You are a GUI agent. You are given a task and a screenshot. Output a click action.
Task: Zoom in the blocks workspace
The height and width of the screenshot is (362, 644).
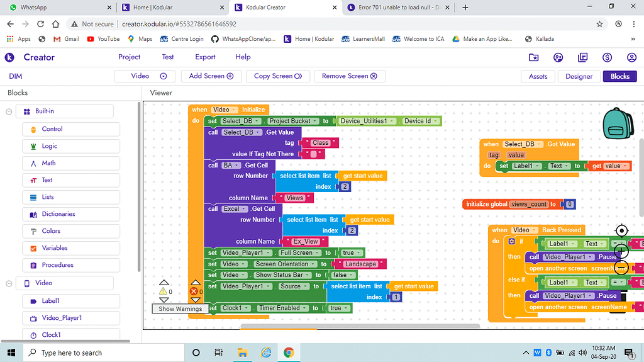pyautogui.click(x=621, y=251)
